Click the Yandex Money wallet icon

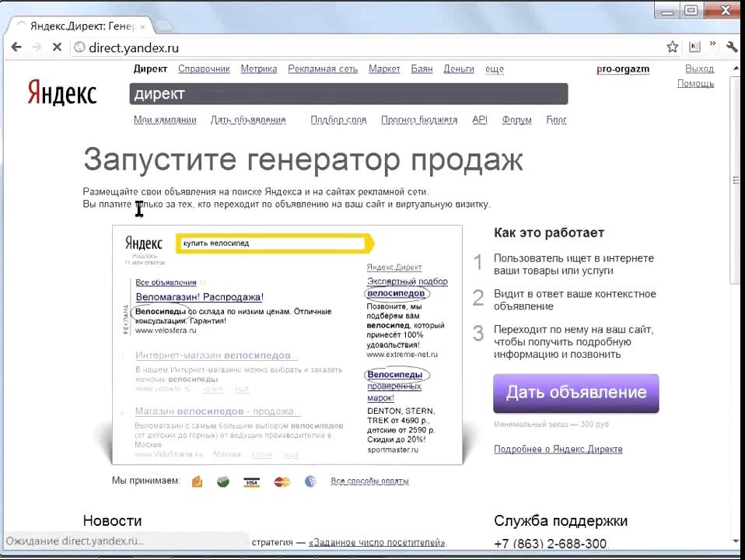pyautogui.click(x=198, y=482)
